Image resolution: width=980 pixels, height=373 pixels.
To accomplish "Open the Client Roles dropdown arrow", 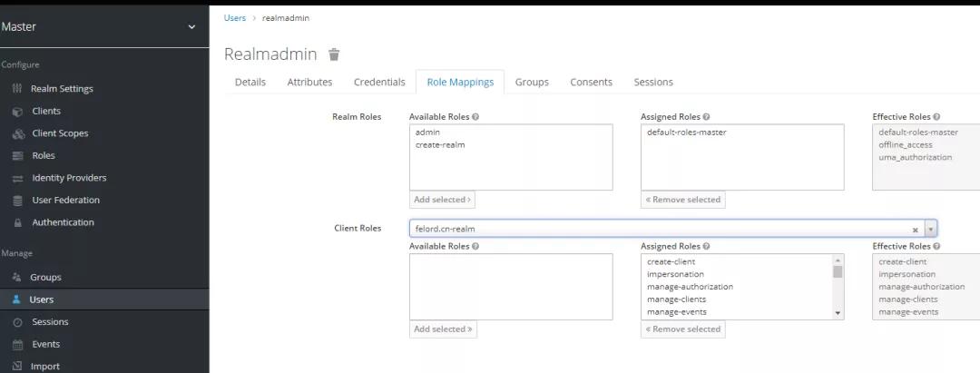I will pos(930,230).
